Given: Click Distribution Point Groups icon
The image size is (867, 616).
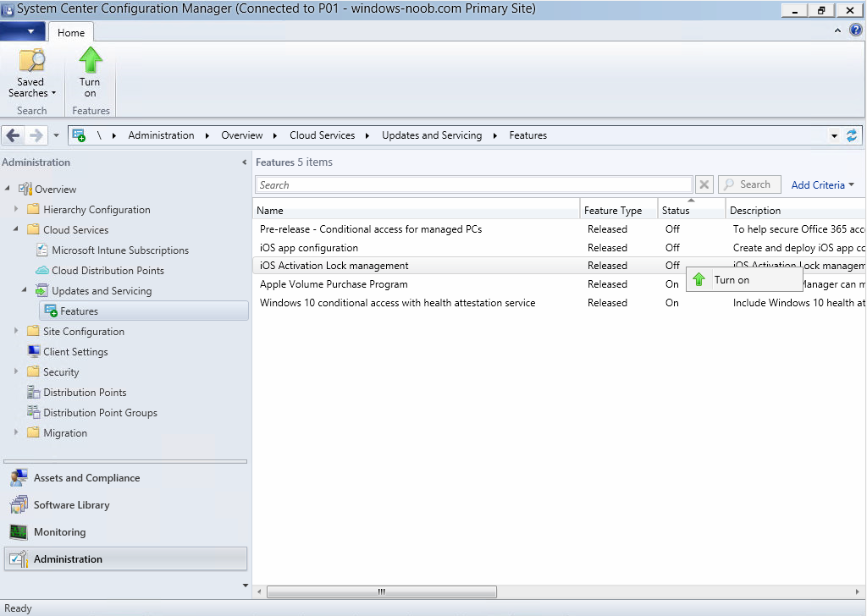Looking at the screenshot, I should tap(33, 412).
